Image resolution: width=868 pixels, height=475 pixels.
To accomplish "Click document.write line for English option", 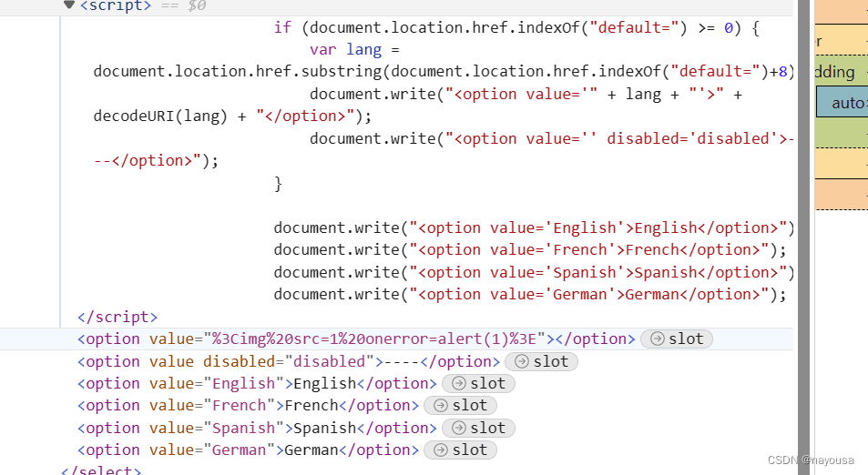I will [x=534, y=227].
